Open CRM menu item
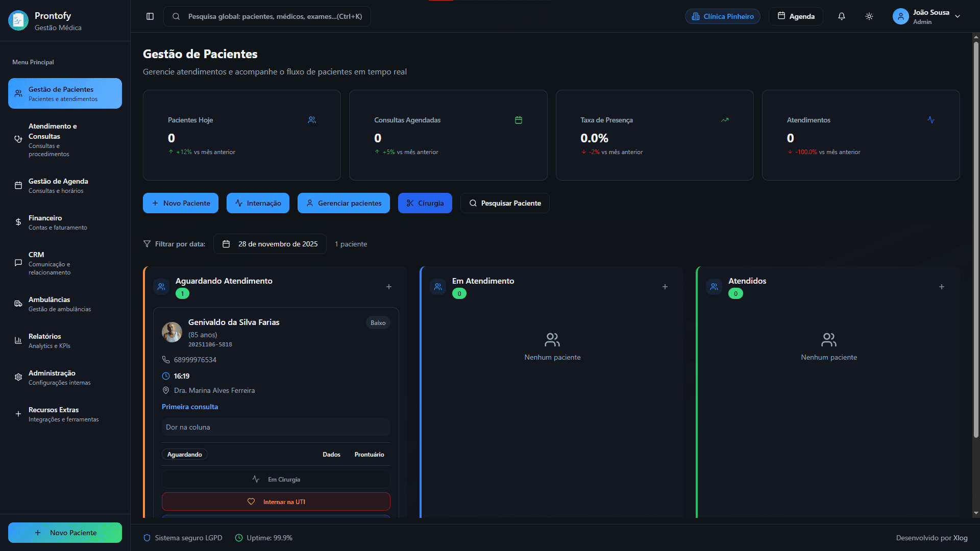 [x=65, y=263]
